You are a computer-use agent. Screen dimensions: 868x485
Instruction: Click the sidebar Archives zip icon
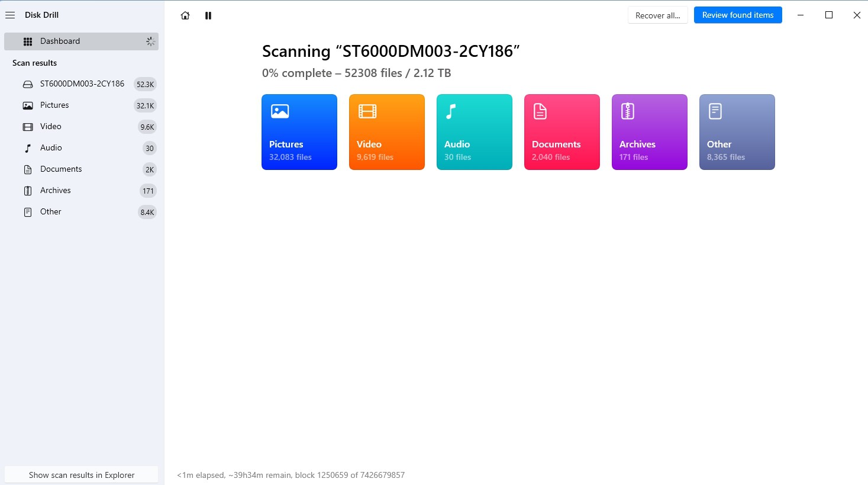pyautogui.click(x=28, y=191)
